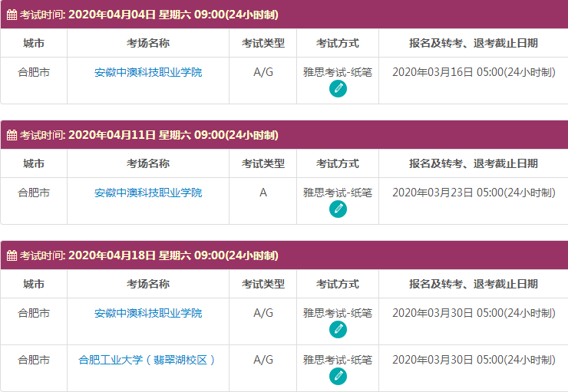
Task: Click the 2020年03月30日 deadline in the 安徽中澳 row
Action: [x=474, y=313]
